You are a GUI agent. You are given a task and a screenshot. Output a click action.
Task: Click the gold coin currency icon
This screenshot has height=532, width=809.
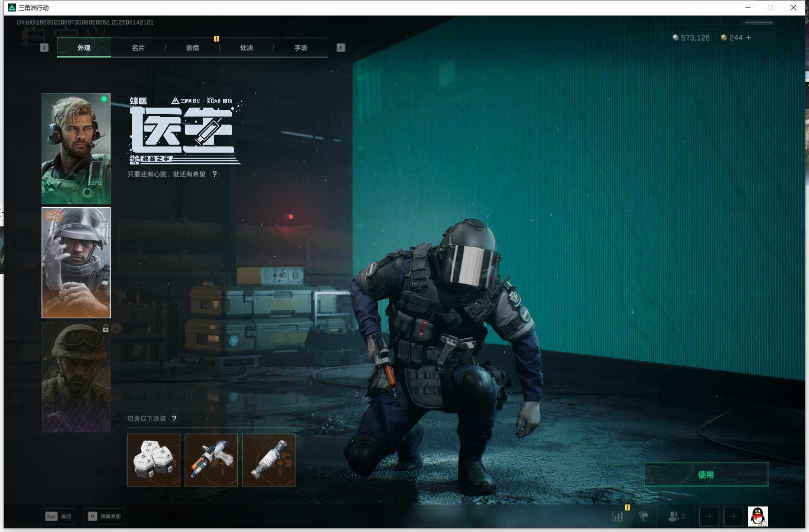(724, 38)
